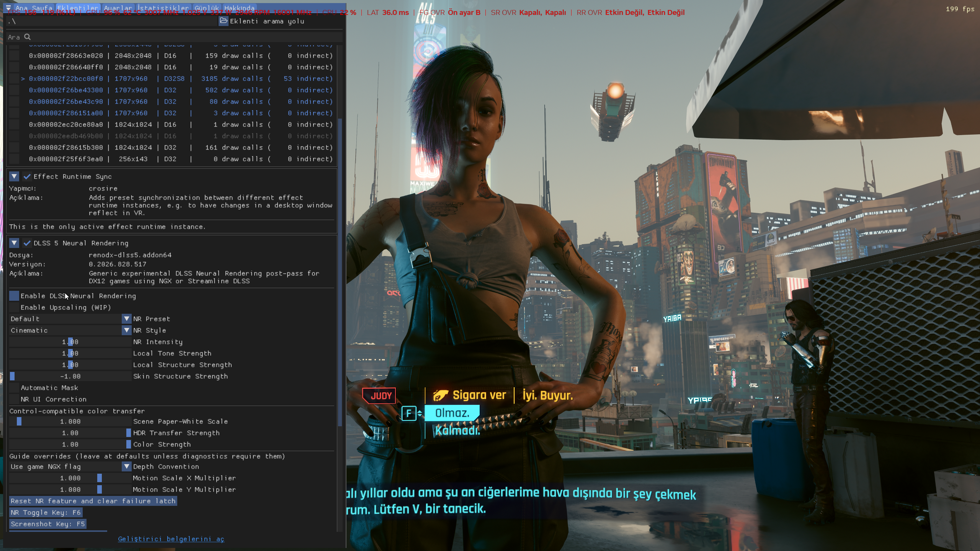Show the Hakkında tab
980x551 pixels.
(239, 8)
